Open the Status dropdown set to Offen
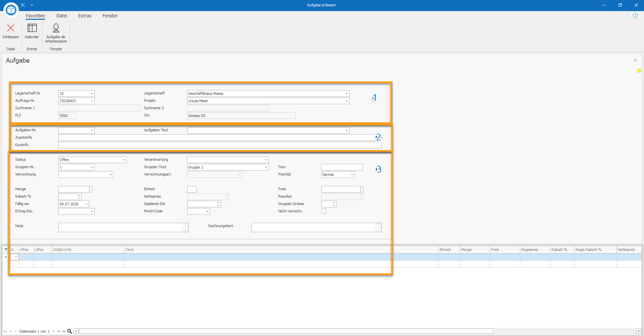Viewport: 644px width, 336px height. click(124, 160)
